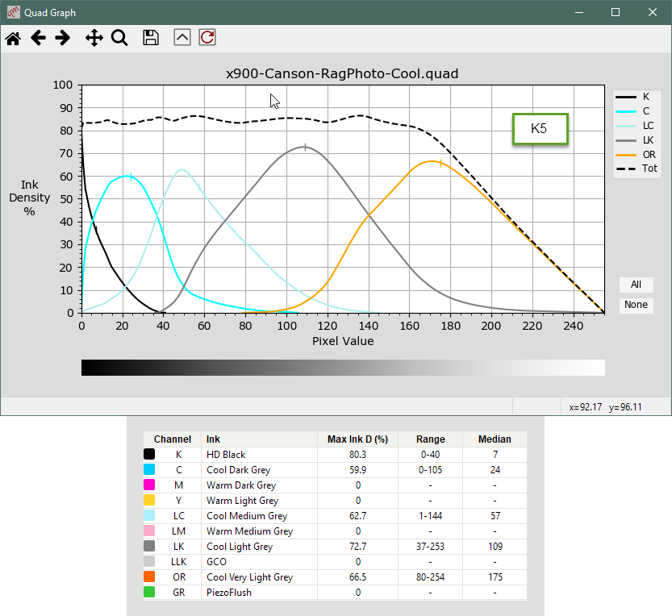Image resolution: width=672 pixels, height=616 pixels.
Task: Select the Cool Very Light Grey cell
Action: click(259, 577)
